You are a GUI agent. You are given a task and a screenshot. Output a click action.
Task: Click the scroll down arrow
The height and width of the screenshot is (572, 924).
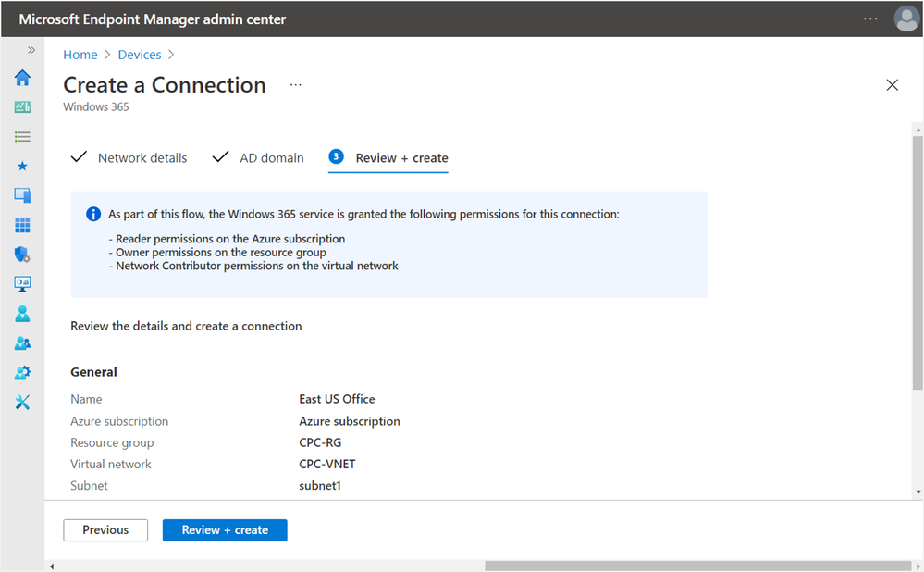tap(918, 491)
